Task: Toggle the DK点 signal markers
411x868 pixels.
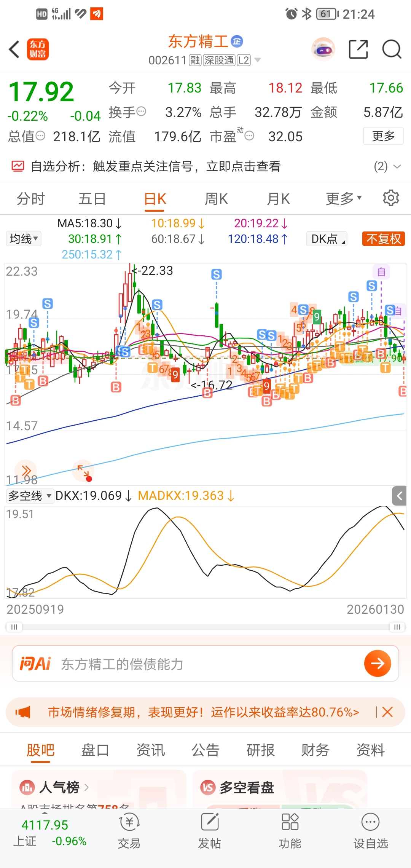Action: [327, 239]
